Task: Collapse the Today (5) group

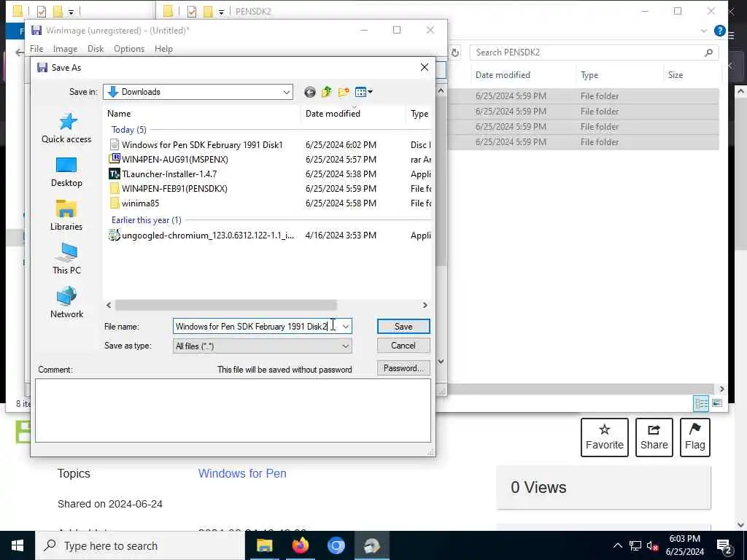Action: pos(128,130)
